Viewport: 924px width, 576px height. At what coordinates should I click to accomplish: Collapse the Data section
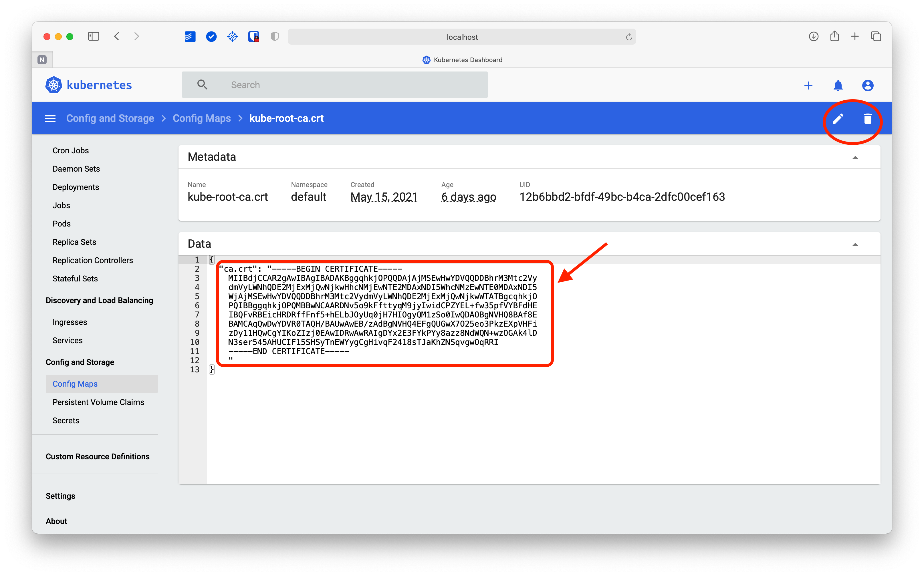click(x=855, y=244)
